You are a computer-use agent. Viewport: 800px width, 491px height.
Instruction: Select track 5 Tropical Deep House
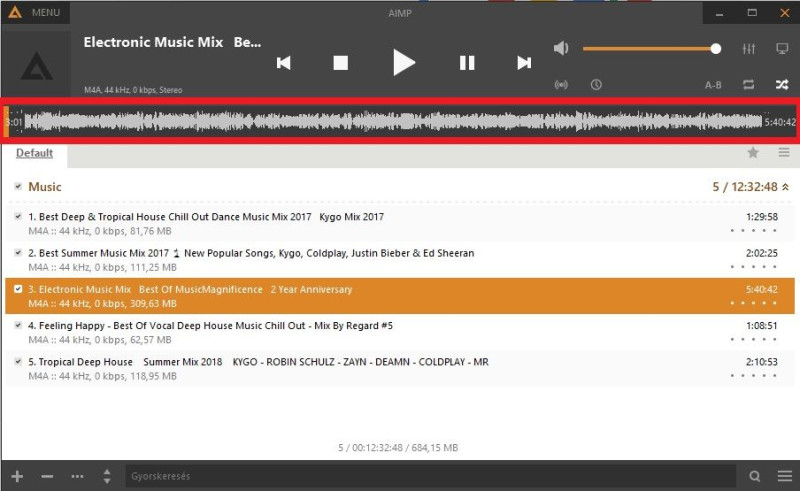point(399,369)
